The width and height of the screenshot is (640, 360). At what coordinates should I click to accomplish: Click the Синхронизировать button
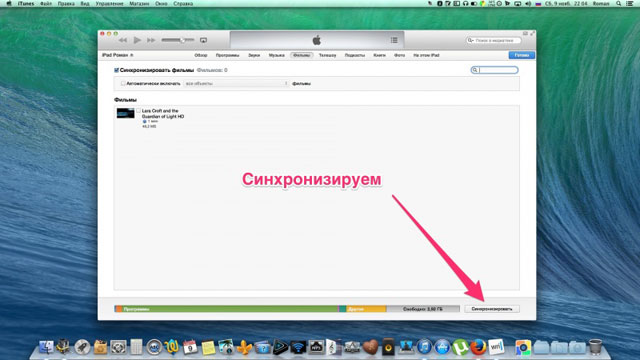[x=492, y=309]
